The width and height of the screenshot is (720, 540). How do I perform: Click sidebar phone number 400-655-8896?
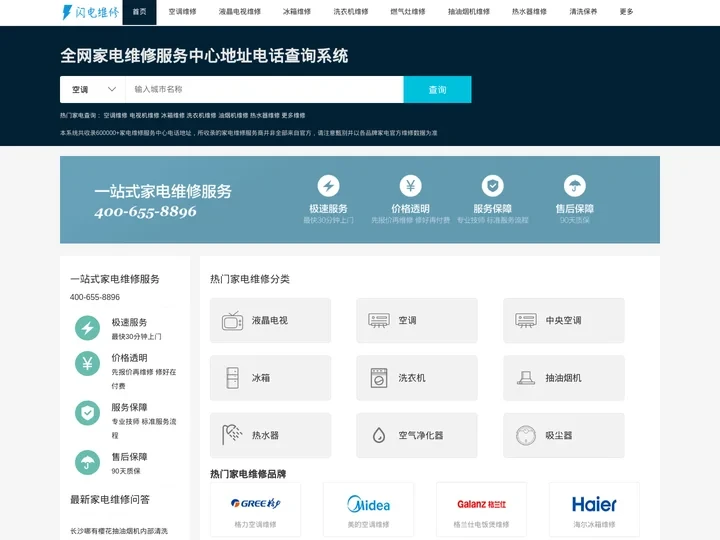(95, 297)
